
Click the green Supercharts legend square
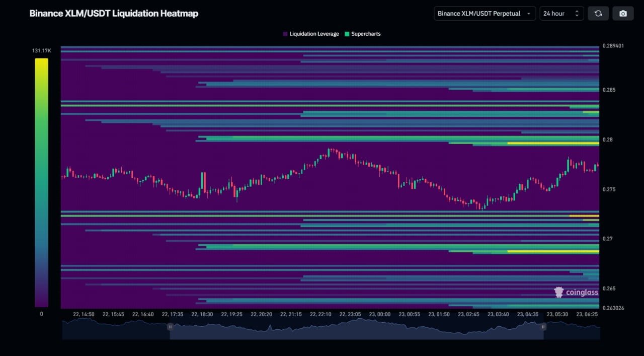[347, 34]
